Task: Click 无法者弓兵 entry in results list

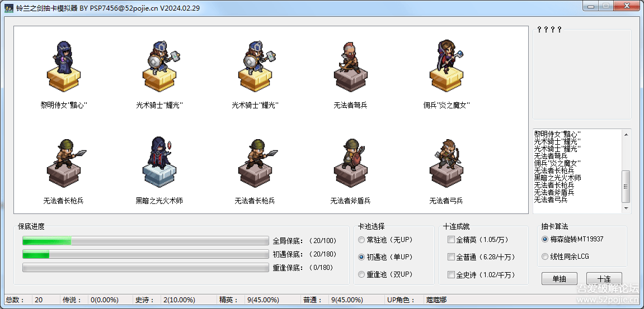Action: pos(551,199)
